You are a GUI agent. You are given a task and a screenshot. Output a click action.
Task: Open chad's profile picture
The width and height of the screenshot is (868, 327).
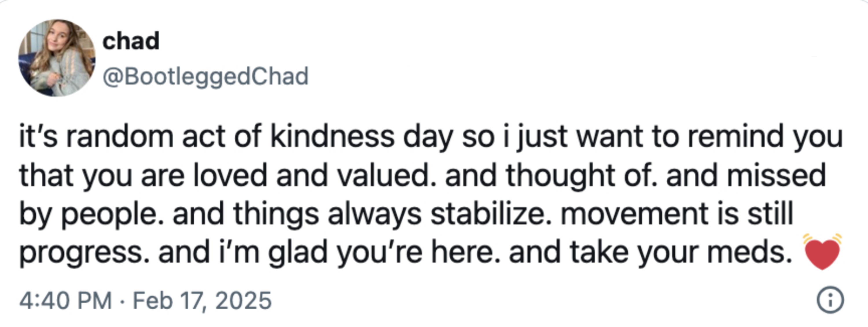pos(57,58)
